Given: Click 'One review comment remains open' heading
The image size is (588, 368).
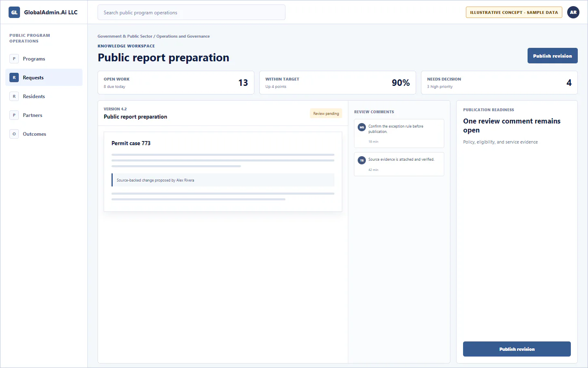Looking at the screenshot, I should click(512, 126).
